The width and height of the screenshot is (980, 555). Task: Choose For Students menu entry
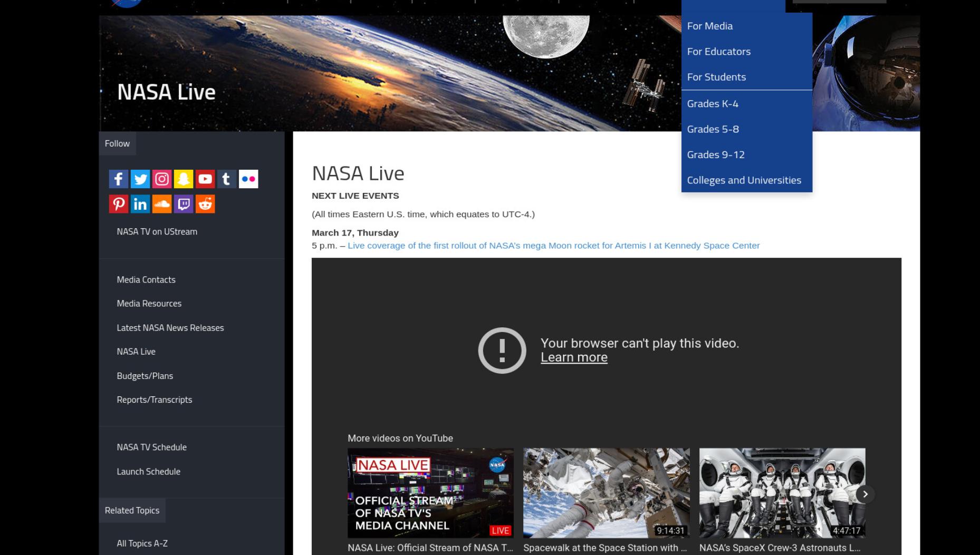pyautogui.click(x=746, y=77)
